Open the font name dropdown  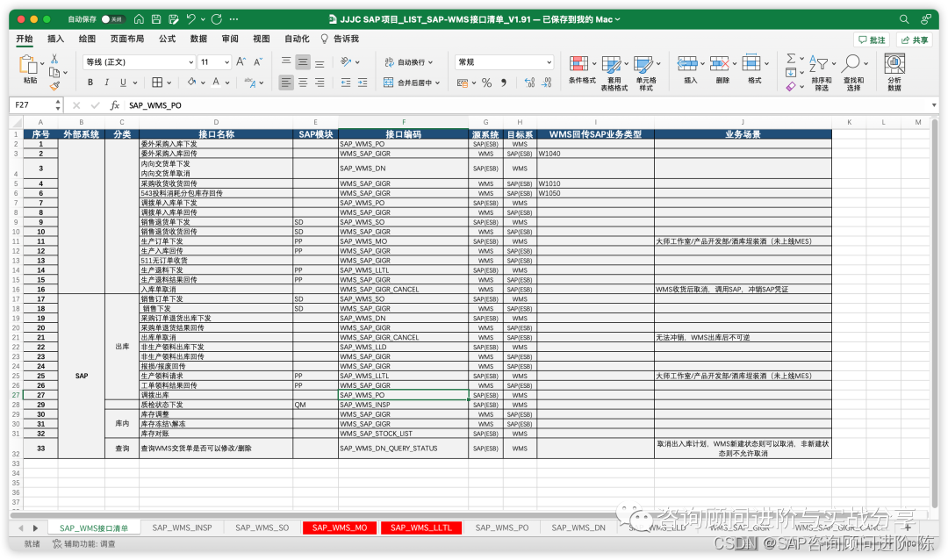[x=191, y=61]
